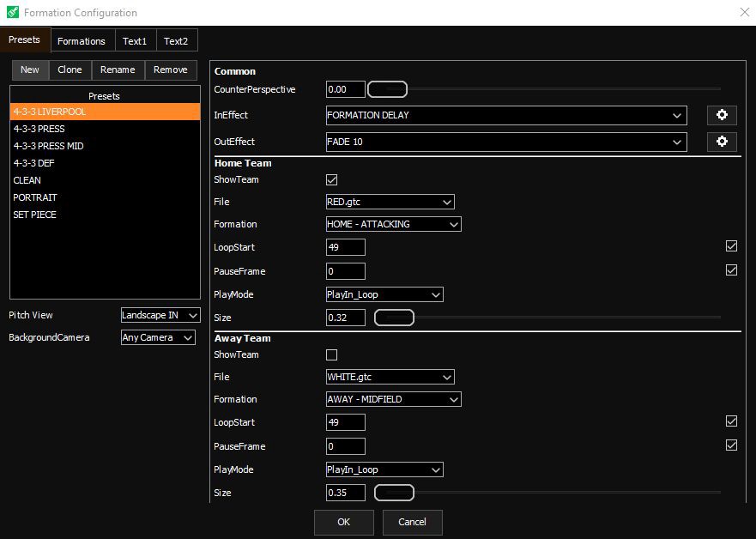Select the CLEAN preset
Image resolution: width=756 pixels, height=539 pixels.
point(105,180)
